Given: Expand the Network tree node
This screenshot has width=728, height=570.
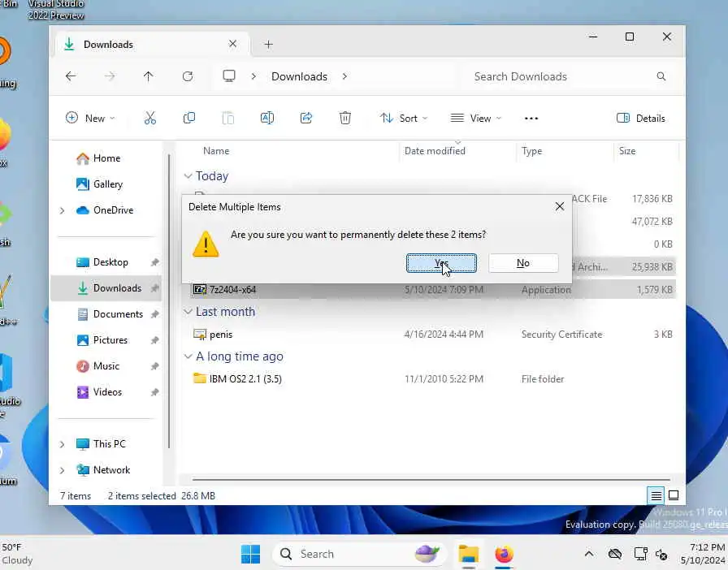Looking at the screenshot, I should (63, 470).
